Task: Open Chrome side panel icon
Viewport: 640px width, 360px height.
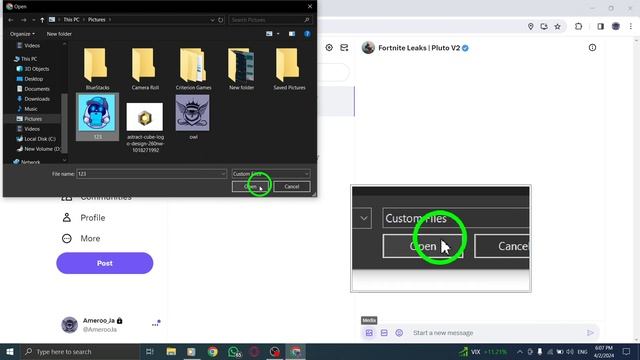Action: pyautogui.click(x=600, y=27)
